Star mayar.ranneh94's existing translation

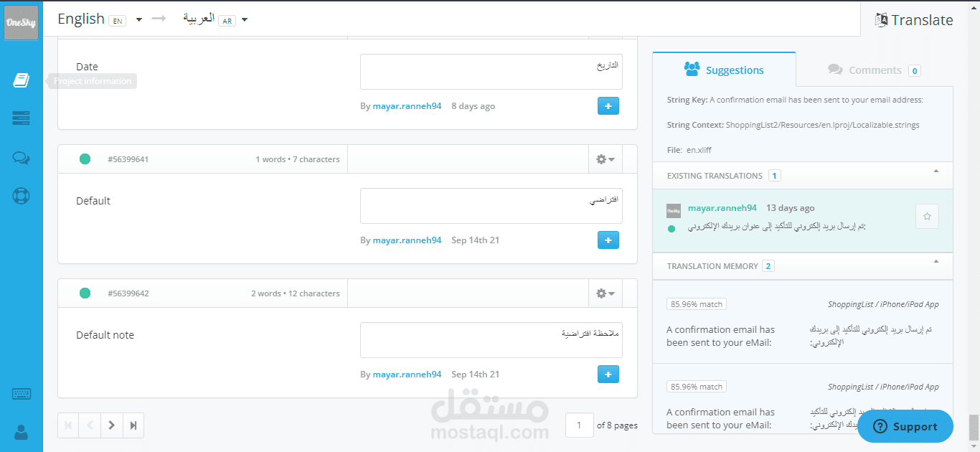click(927, 216)
